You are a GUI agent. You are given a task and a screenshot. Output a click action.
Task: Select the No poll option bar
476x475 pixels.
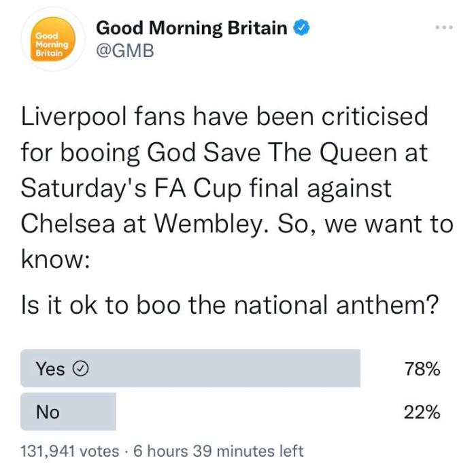pyautogui.click(x=68, y=412)
